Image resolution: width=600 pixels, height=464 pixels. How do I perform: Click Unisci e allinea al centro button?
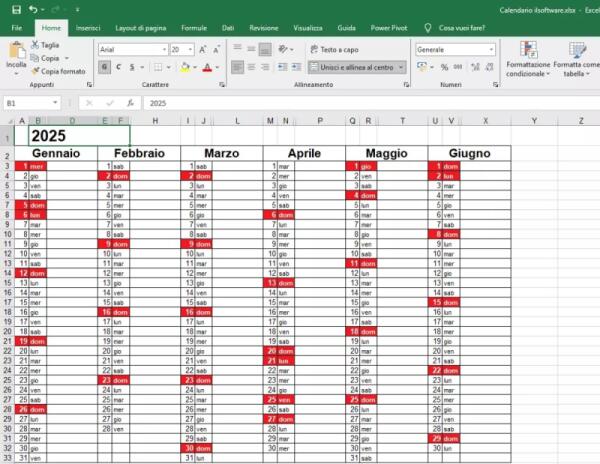pos(356,67)
